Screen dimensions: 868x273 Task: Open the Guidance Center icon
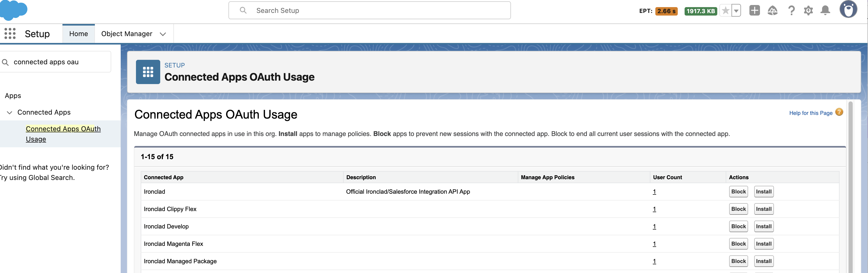(x=773, y=11)
